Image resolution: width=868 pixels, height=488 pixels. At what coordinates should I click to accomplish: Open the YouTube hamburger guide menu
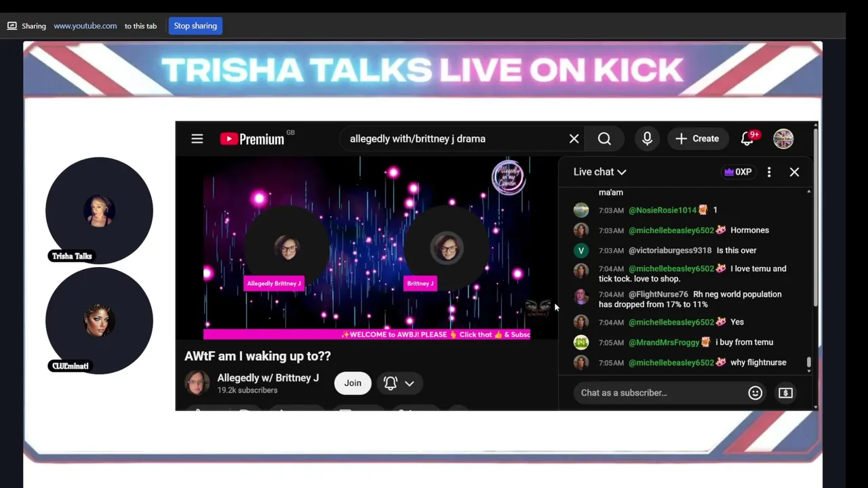197,139
